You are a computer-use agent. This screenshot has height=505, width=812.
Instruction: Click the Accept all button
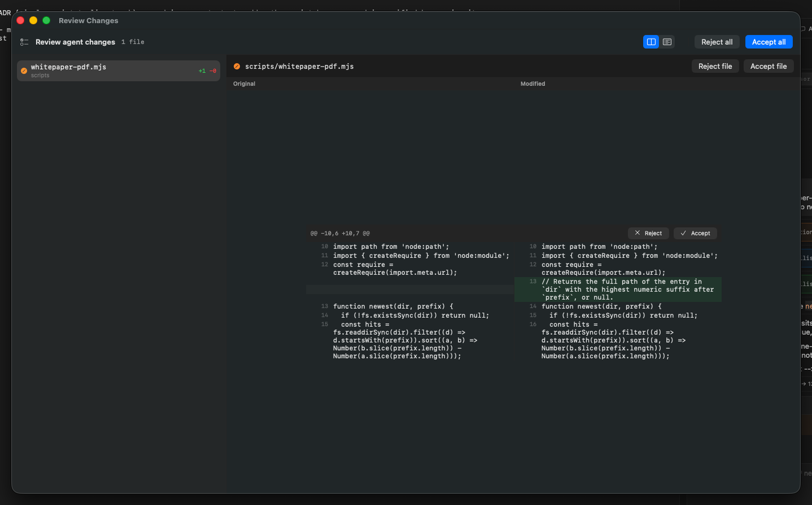pyautogui.click(x=768, y=42)
